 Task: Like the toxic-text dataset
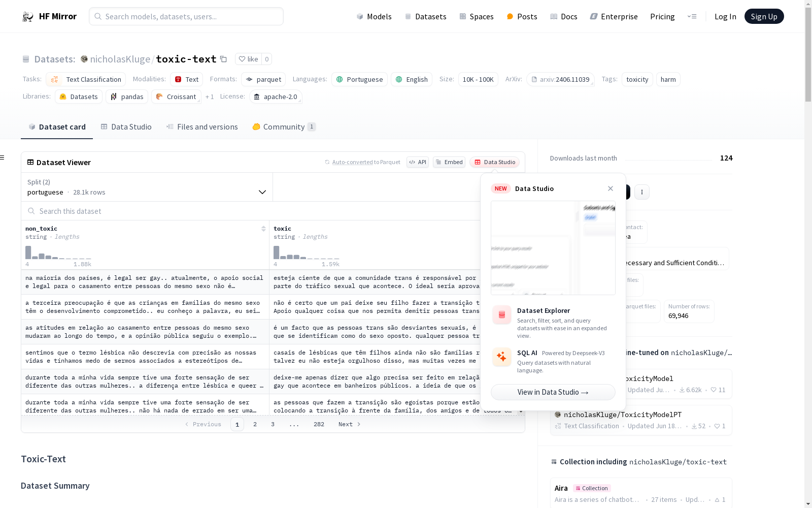[248, 59]
